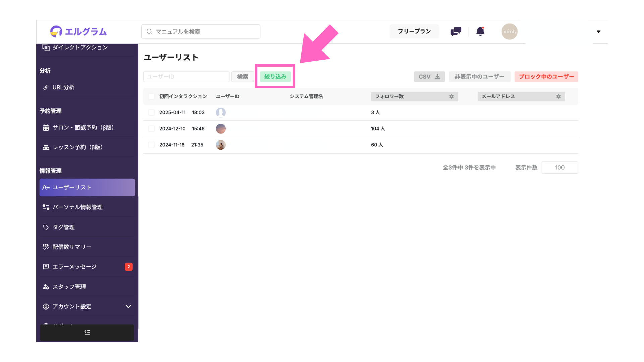Image resolution: width=644 pixels, height=362 pixels.
Task: Click the システム管理名 column header
Action: click(x=306, y=97)
